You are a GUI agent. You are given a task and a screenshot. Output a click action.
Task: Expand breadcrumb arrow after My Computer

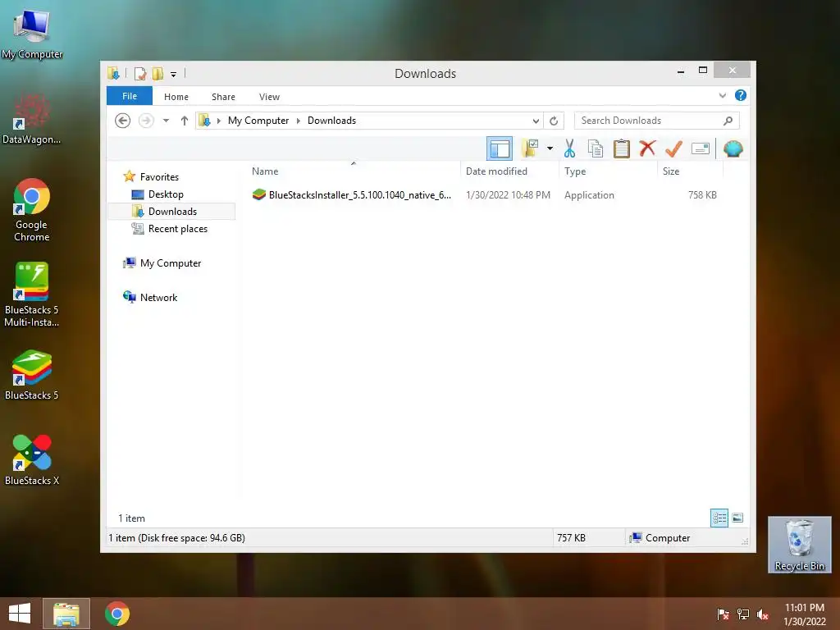(299, 121)
